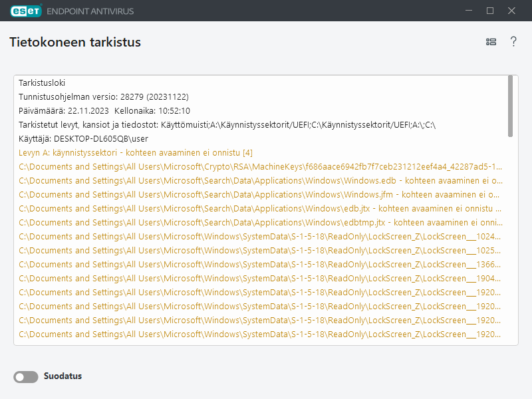This screenshot has height=399, width=532.
Task: Select the Levyn A: käynnistyssektori warning line
Action: click(x=136, y=153)
